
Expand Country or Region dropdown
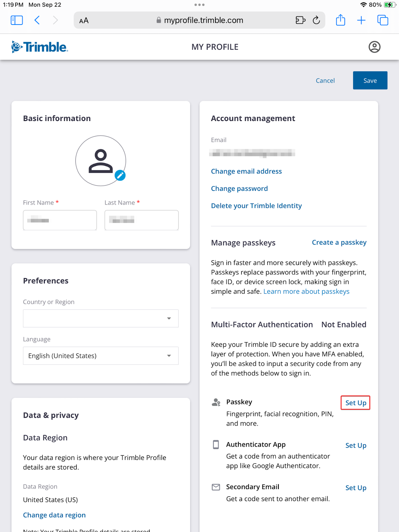(101, 319)
